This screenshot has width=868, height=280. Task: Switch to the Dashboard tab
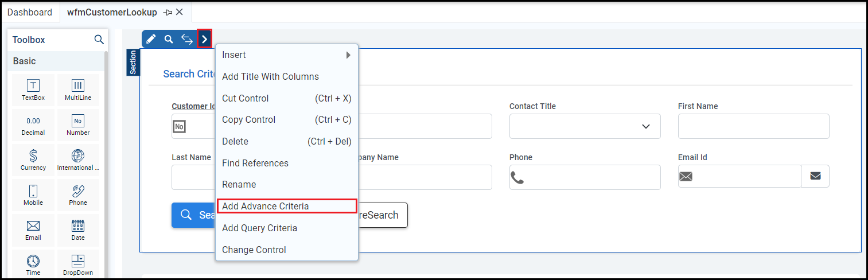[29, 12]
